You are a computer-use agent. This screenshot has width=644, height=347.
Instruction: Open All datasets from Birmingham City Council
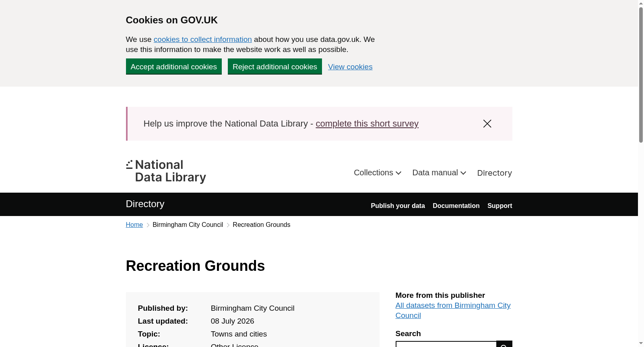[453, 310]
